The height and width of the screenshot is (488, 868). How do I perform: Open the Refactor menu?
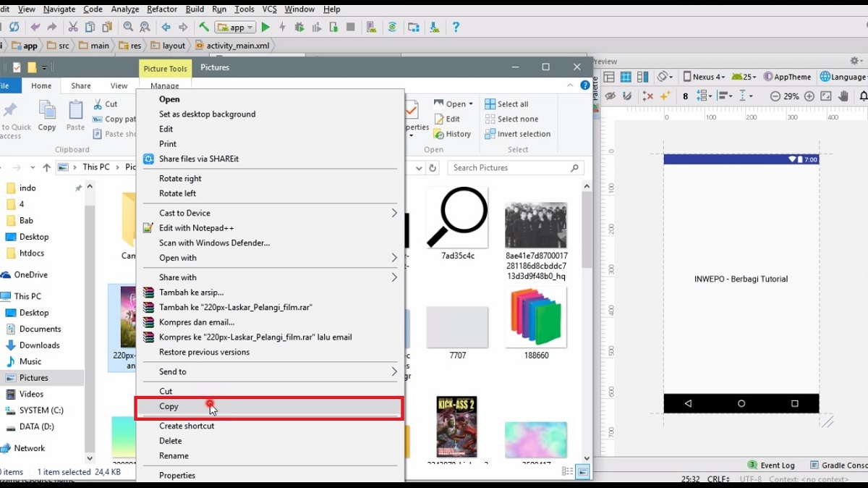pos(161,9)
